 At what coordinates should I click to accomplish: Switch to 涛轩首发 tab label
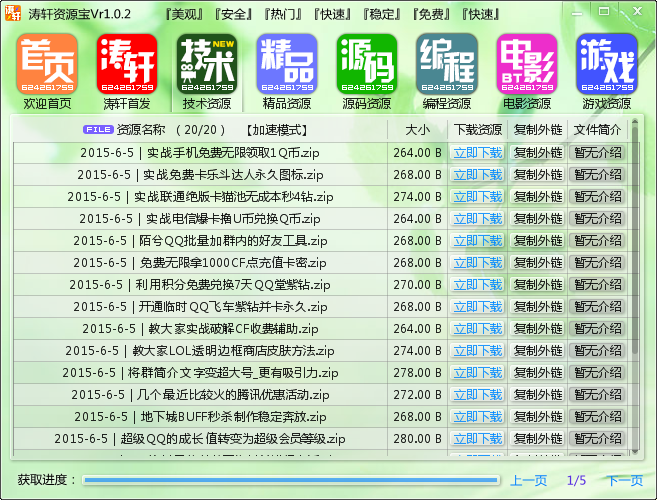127,104
